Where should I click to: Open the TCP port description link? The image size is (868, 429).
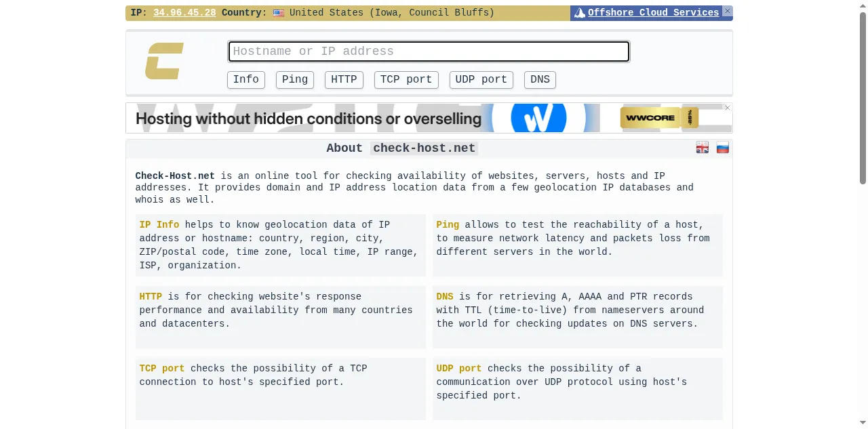click(x=162, y=369)
